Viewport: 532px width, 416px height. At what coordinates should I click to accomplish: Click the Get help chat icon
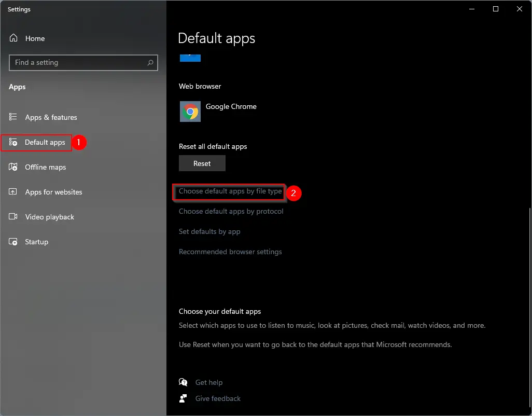coord(183,382)
